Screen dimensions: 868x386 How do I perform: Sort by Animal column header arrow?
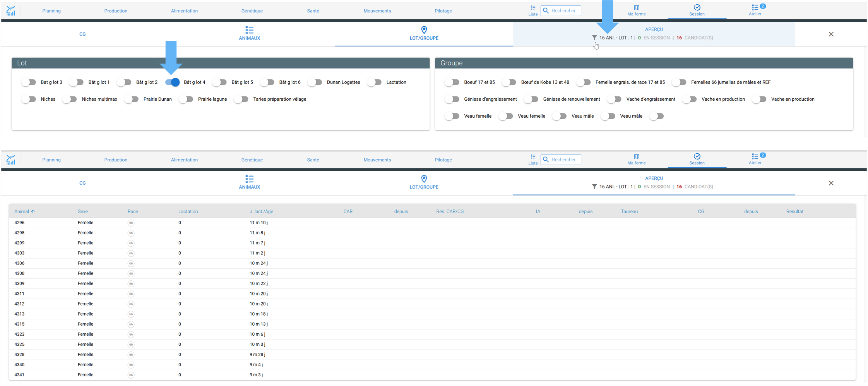(33, 212)
